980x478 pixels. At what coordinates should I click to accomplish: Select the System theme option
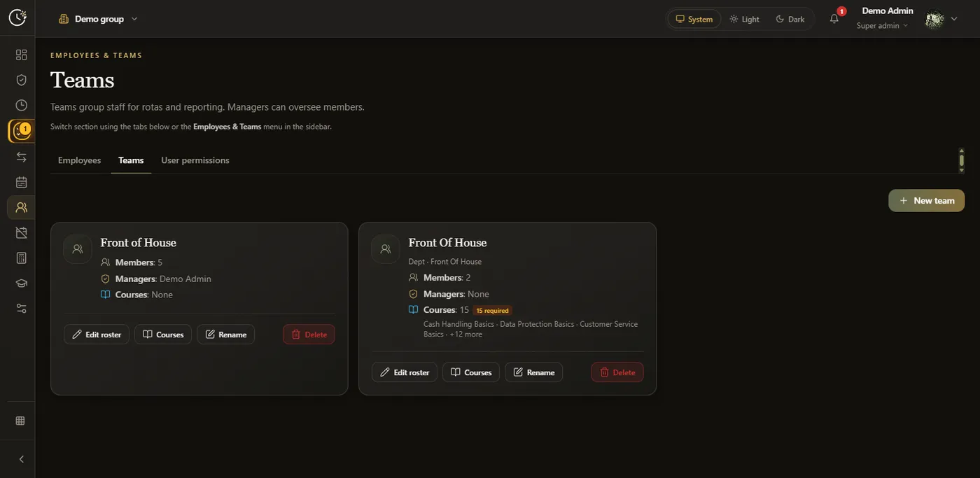(x=694, y=19)
